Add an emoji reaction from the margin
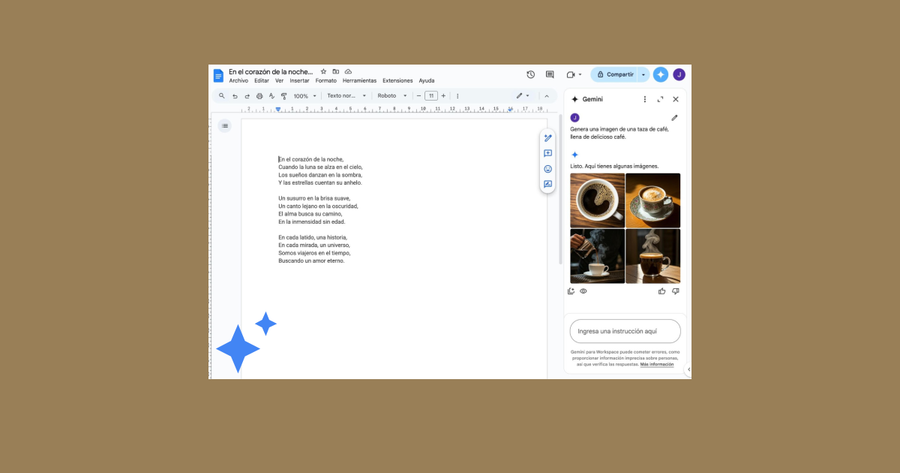The height and width of the screenshot is (473, 900). click(548, 169)
